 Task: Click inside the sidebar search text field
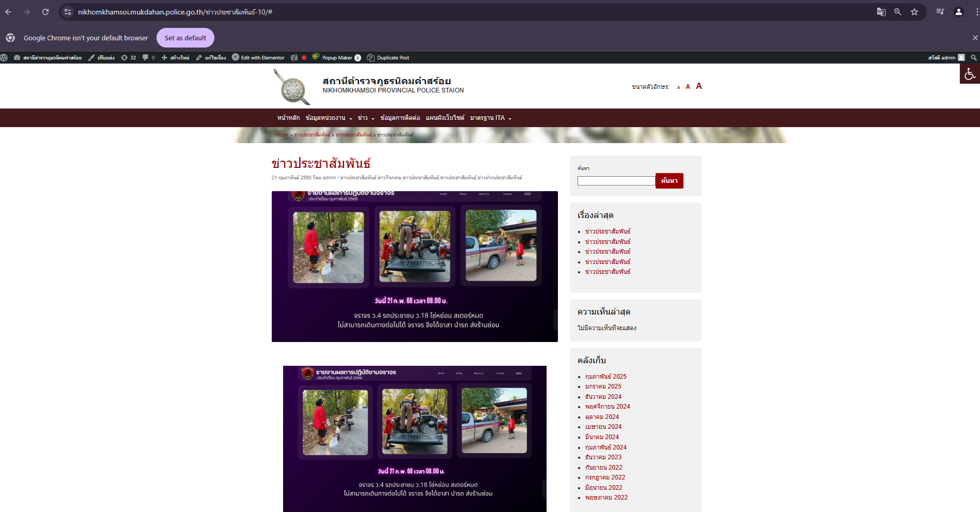616,181
